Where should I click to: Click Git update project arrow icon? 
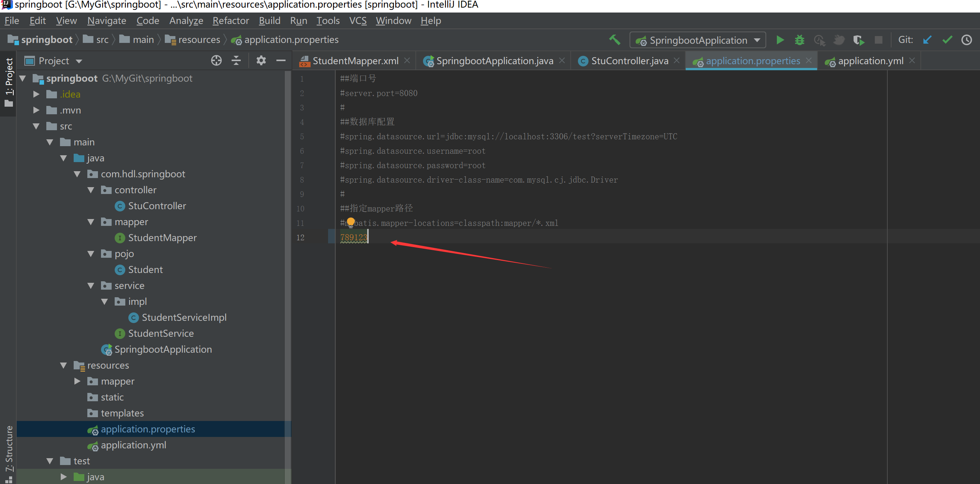tap(927, 40)
